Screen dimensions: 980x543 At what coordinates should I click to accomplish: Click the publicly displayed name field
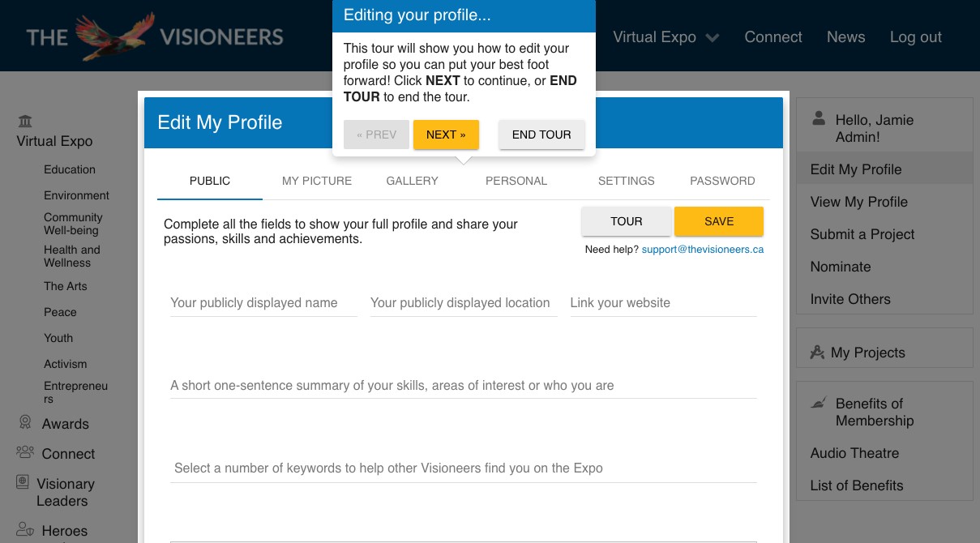click(x=263, y=303)
